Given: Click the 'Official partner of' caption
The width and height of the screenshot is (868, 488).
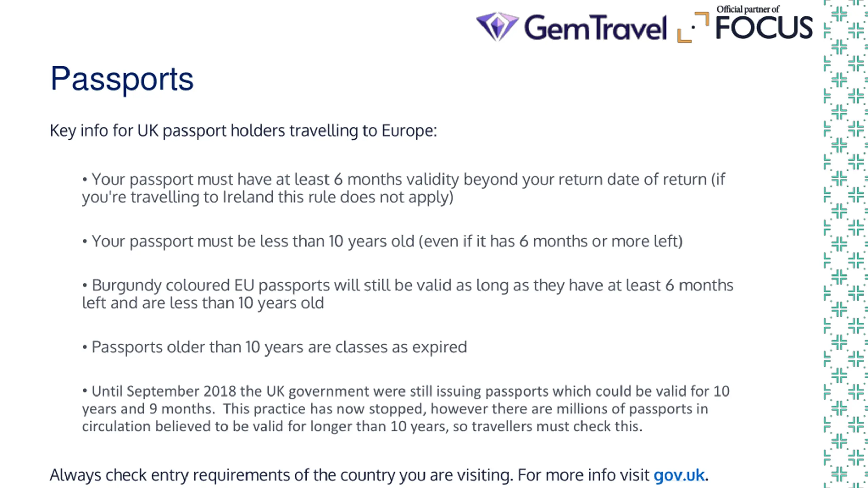Looking at the screenshot, I should coord(748,9).
